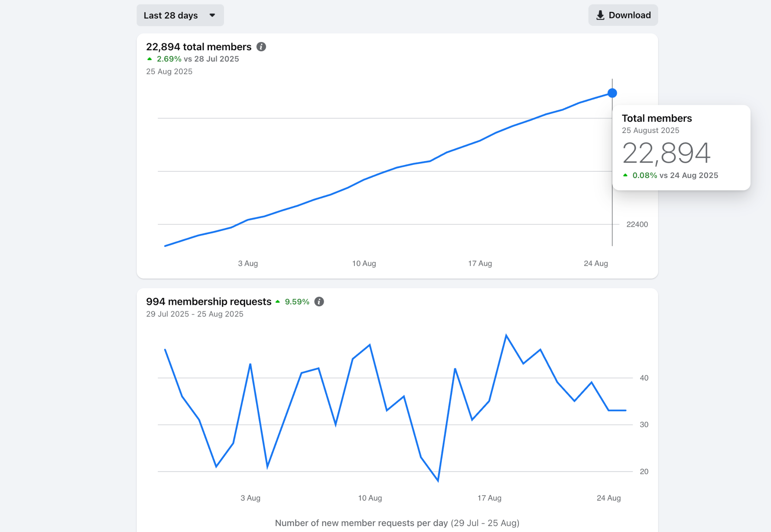Click 3 Aug label on members chart
Viewport: 771px width, 532px height.
click(248, 263)
